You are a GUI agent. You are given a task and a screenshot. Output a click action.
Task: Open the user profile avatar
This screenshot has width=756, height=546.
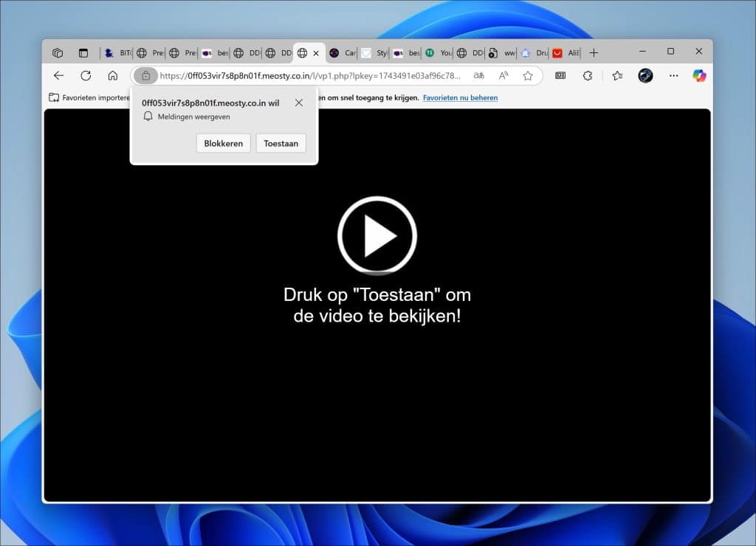click(645, 75)
